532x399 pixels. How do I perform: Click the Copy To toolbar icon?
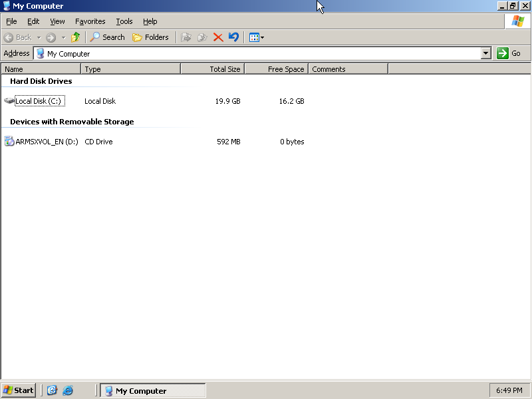click(202, 37)
